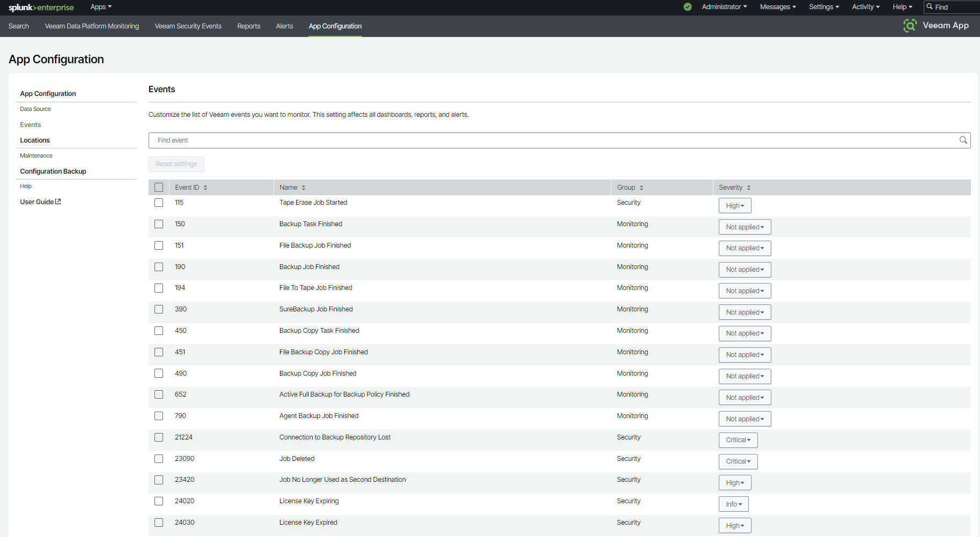Open the Settings menu
Image resolution: width=980 pixels, height=537 pixels.
824,7
